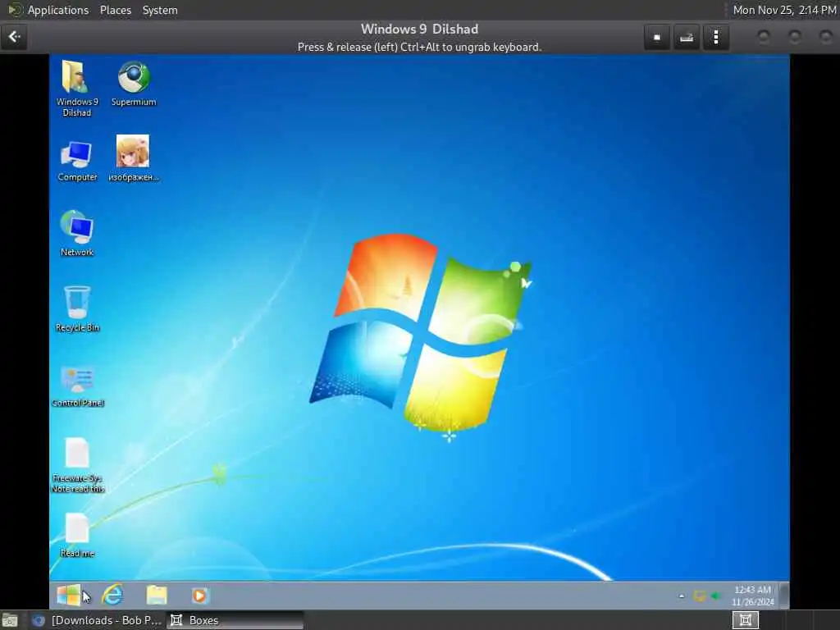This screenshot has width=840, height=630.
Task: Show hidden icons arrow in guest system tray
Action: pyautogui.click(x=682, y=596)
